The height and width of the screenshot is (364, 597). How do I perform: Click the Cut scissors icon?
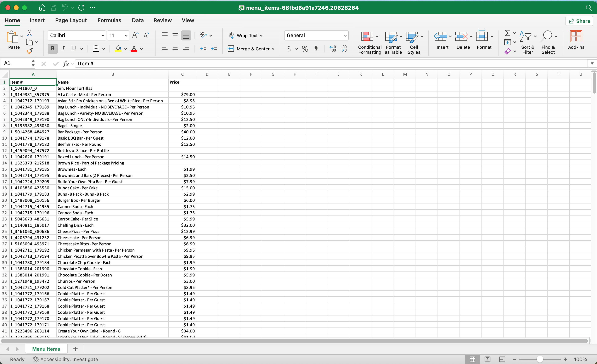pyautogui.click(x=29, y=33)
